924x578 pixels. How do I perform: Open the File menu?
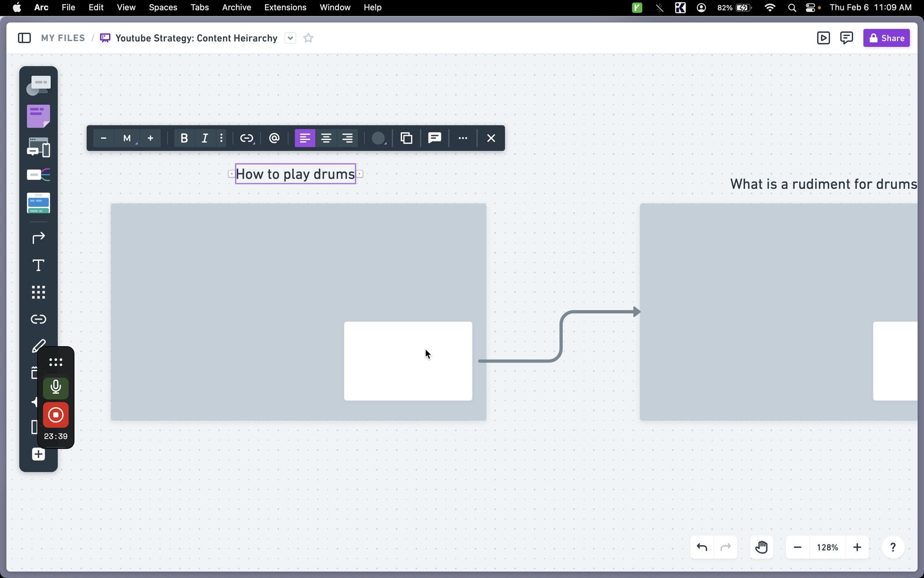68,8
